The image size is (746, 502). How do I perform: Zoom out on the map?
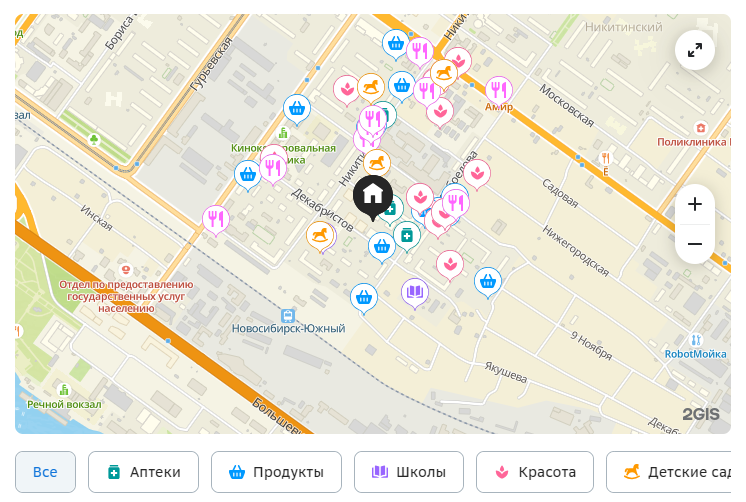pos(695,244)
